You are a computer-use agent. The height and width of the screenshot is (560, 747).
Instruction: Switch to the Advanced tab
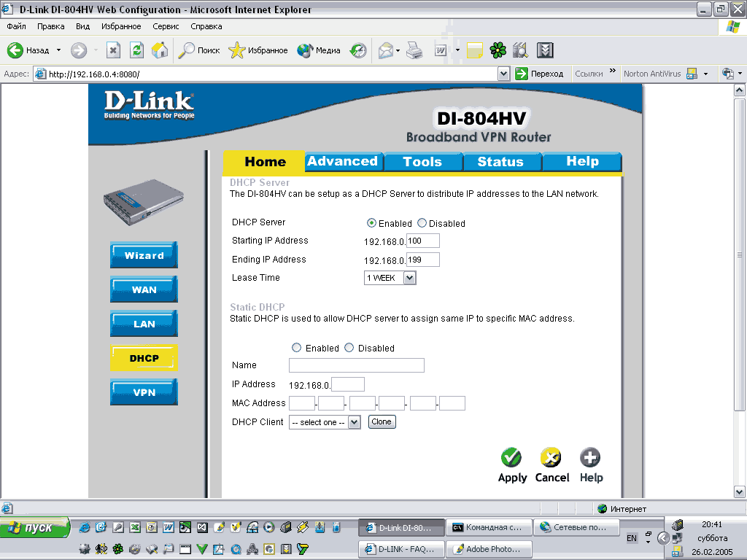pyautogui.click(x=343, y=161)
